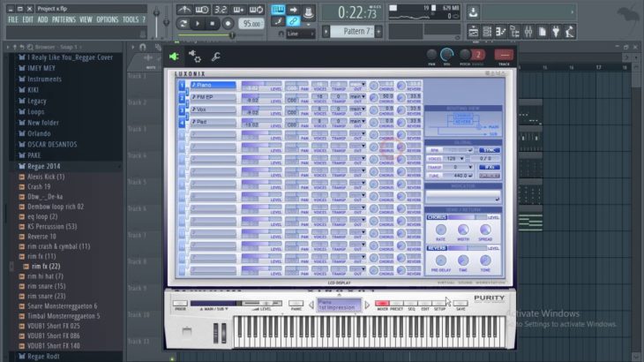The image size is (644, 362).
Task: Open the EDIT menu
Action: [28, 19]
